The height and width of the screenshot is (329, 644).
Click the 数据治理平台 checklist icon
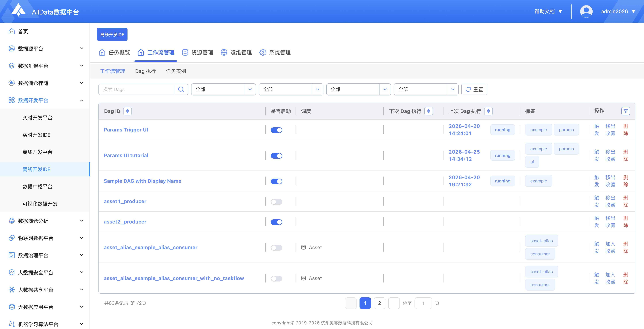click(11, 255)
